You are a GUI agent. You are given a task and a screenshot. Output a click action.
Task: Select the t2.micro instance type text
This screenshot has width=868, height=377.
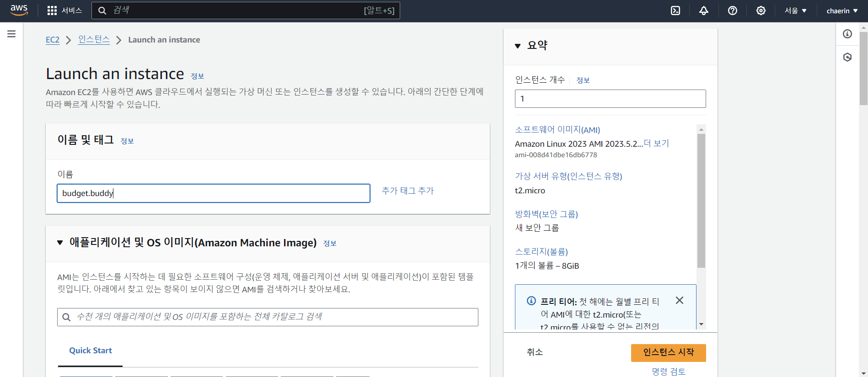click(530, 191)
